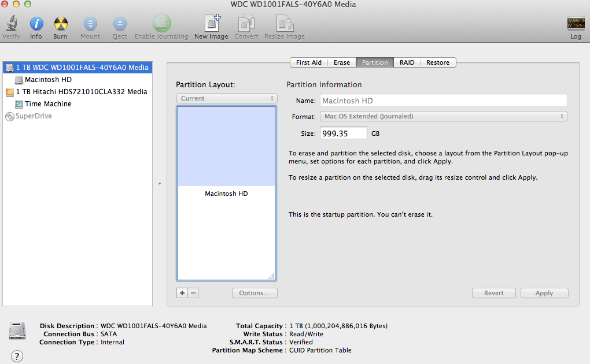This screenshot has height=364, width=590.
Task: Click the GUID Partition Table text
Action: (x=320, y=350)
